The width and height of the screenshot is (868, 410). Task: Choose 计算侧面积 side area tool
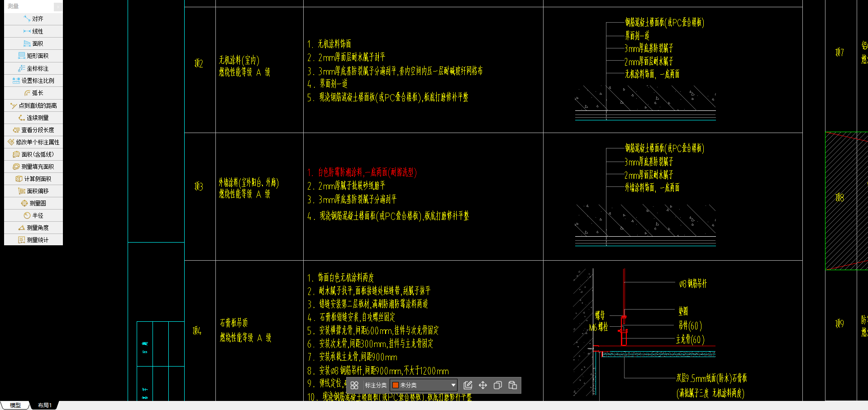(x=33, y=179)
